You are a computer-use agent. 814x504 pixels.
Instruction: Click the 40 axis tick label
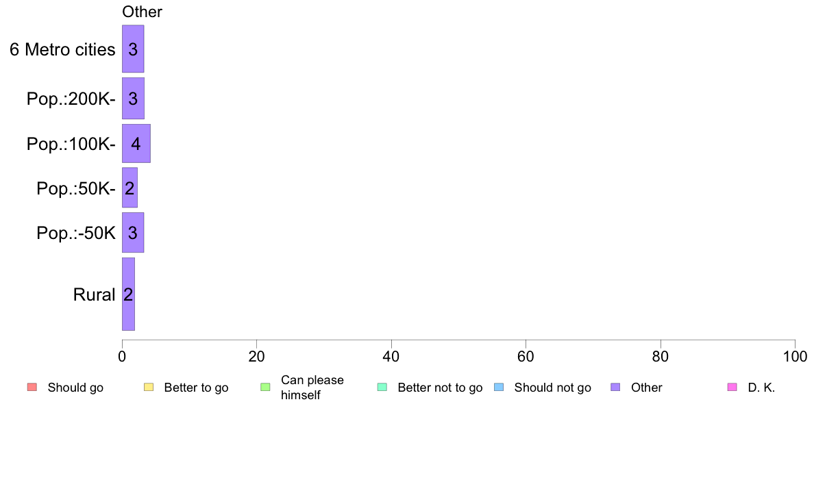(391, 356)
